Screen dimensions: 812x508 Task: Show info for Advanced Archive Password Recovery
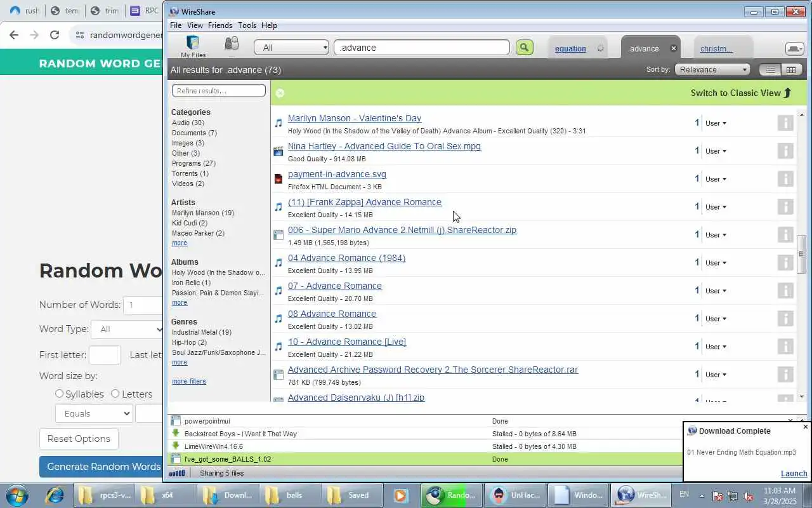click(785, 375)
